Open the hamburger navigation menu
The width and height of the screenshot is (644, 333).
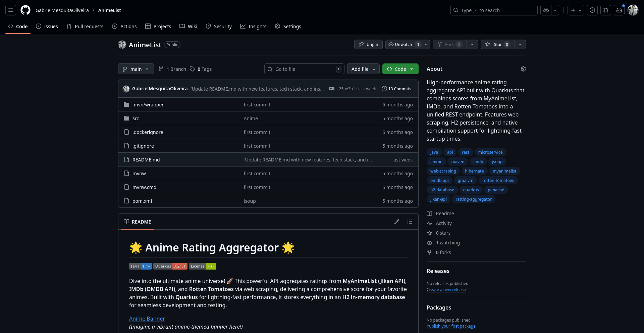tap(11, 10)
